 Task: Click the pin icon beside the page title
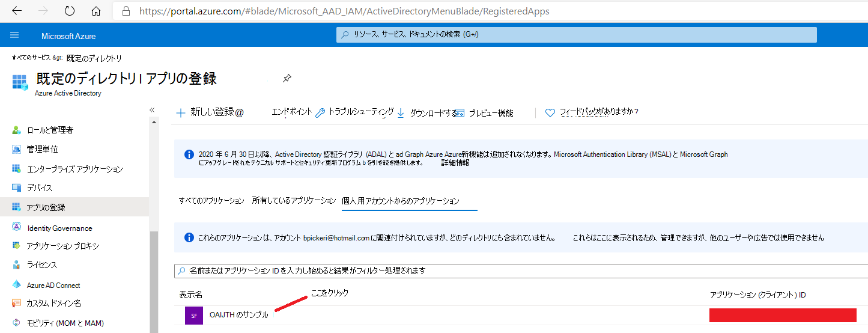click(x=287, y=78)
